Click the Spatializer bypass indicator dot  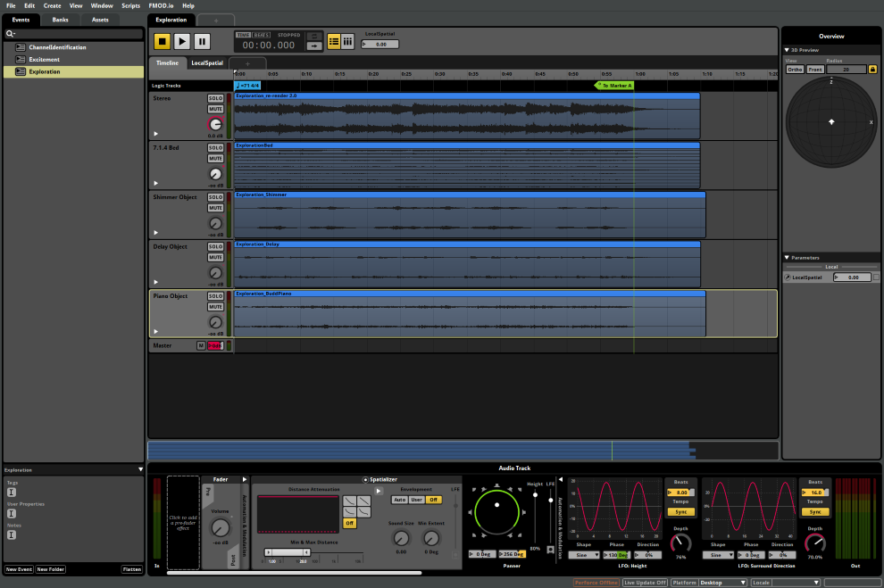(x=365, y=480)
